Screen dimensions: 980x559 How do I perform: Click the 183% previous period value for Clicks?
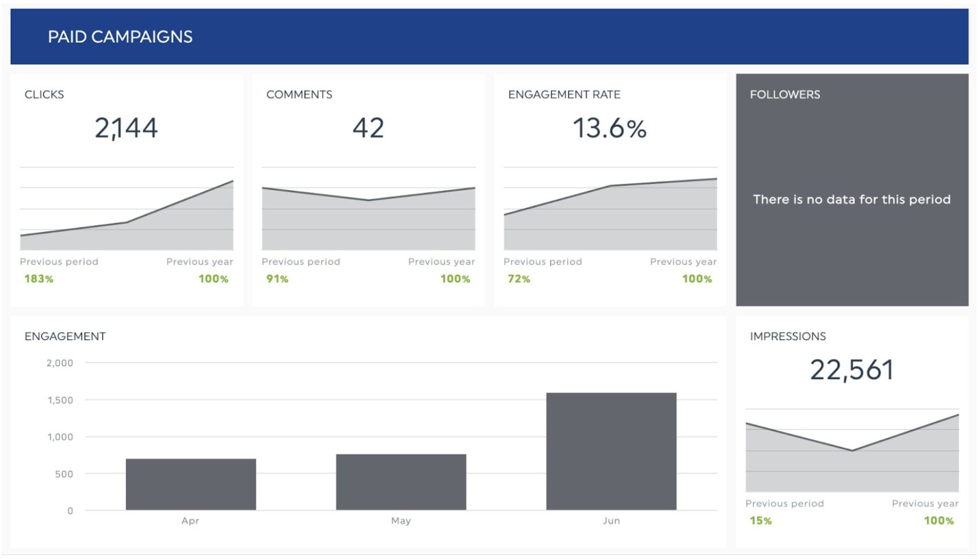(x=39, y=279)
